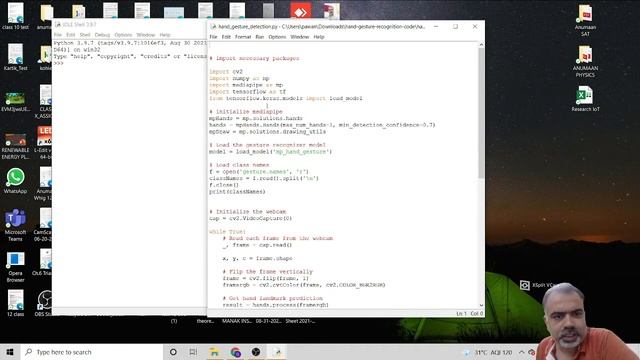Click the 'x, y, c = frame.shape' line
640x360 pixels.
tap(257, 258)
